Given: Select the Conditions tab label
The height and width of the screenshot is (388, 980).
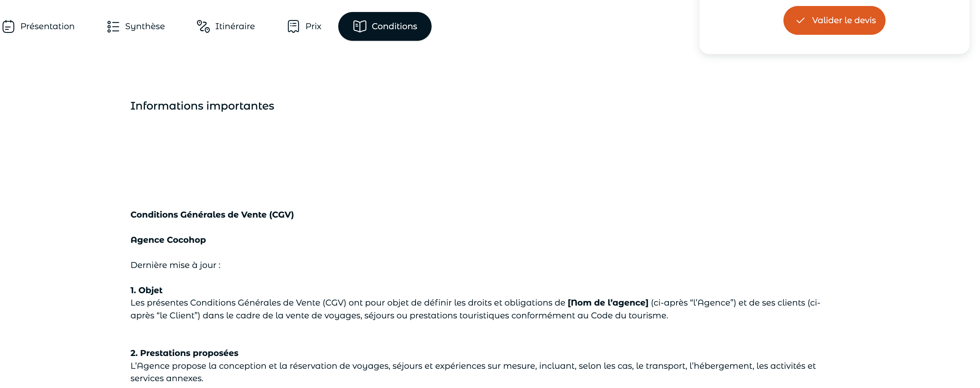Looking at the screenshot, I should tap(394, 26).
